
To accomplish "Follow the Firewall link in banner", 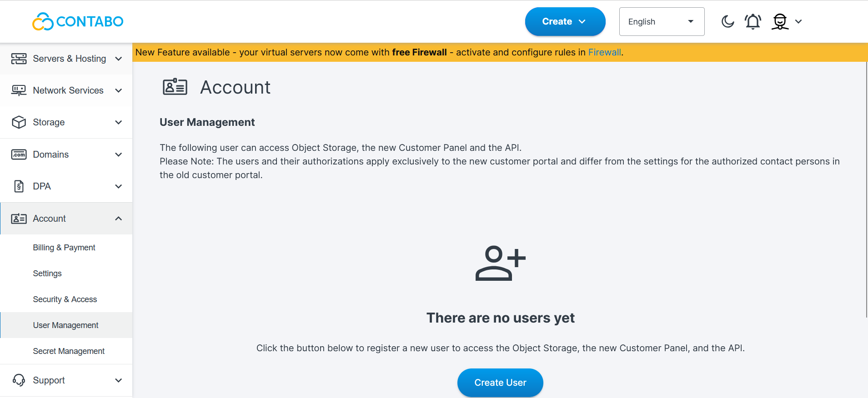I will coord(604,52).
